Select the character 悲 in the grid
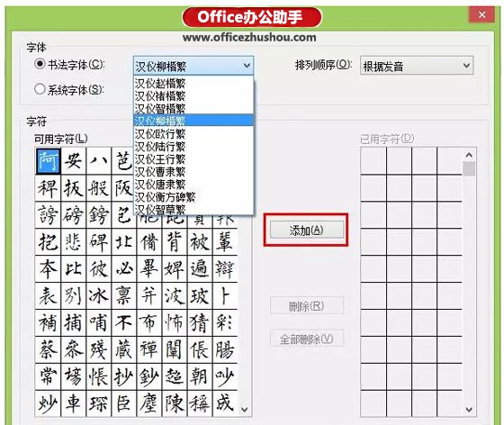The height and width of the screenshot is (425, 504). click(73, 242)
